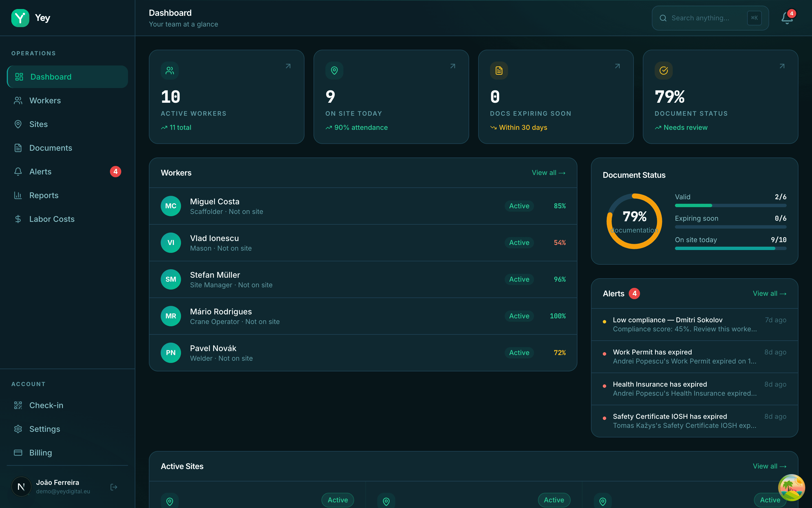Click the Search anything field
The image size is (812, 508).
(x=710, y=18)
